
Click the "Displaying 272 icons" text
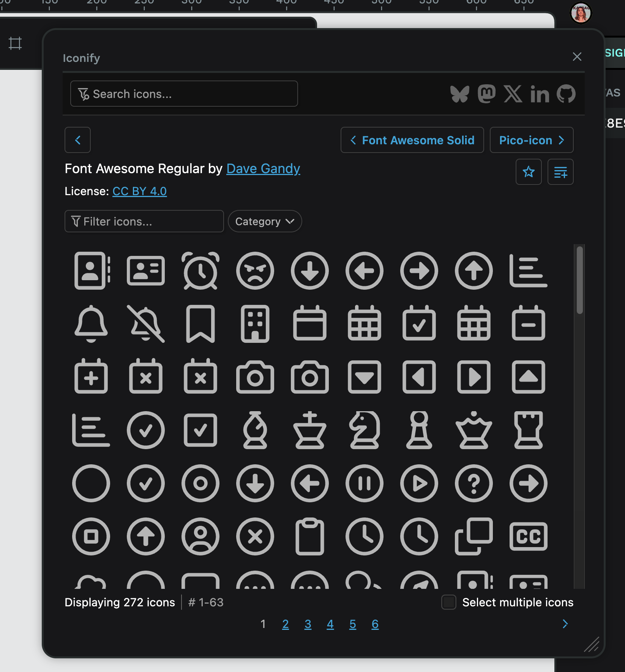click(120, 602)
